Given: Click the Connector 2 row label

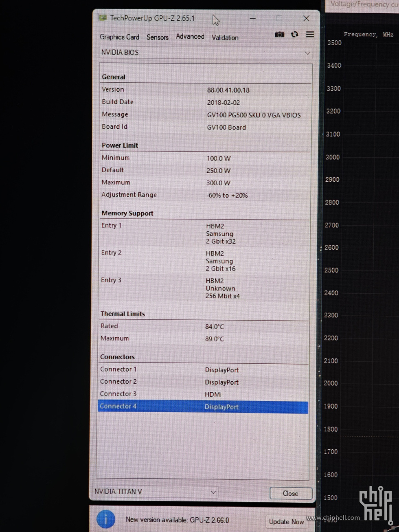Looking at the screenshot, I should [x=118, y=381].
